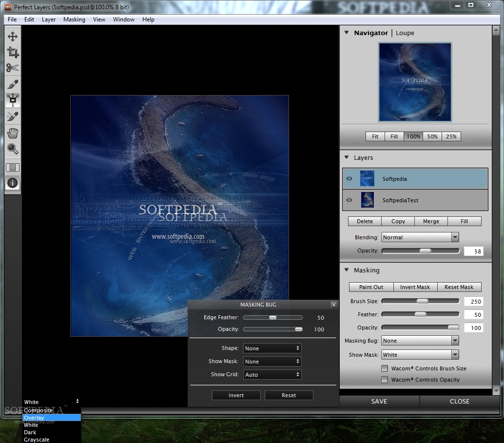Click the Paint Out button
Screen dimensions: 504x443
pyautogui.click(x=371, y=287)
